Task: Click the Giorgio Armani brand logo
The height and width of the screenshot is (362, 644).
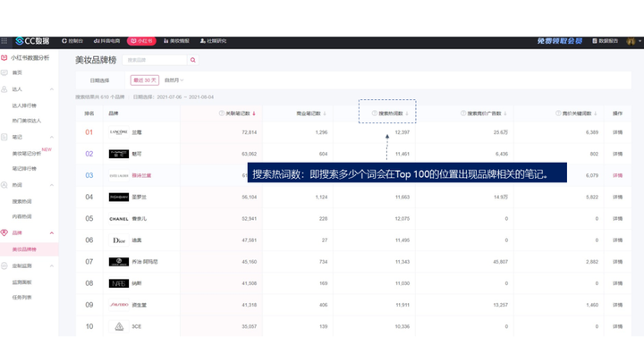Action: tap(119, 262)
